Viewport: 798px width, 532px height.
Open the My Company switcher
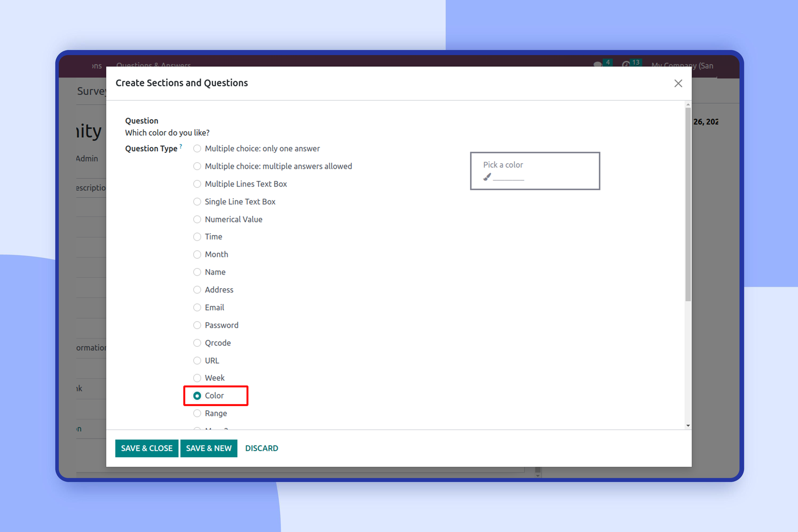682,65
